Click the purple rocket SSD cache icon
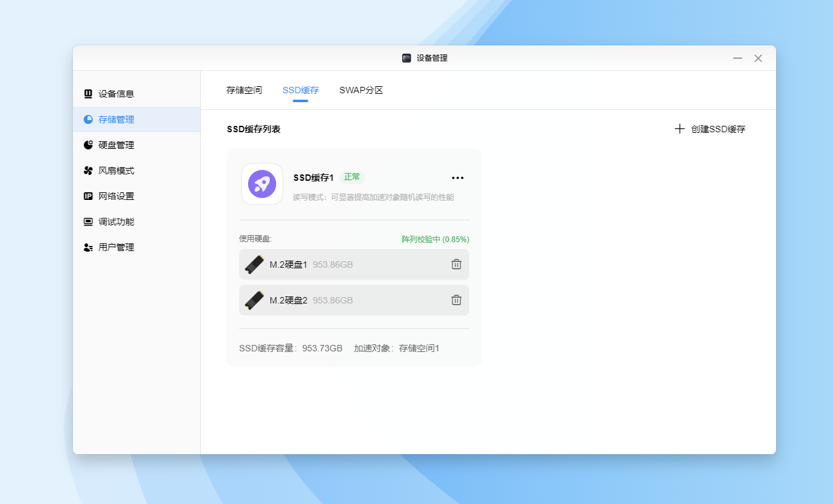The width and height of the screenshot is (833, 504). [261, 184]
